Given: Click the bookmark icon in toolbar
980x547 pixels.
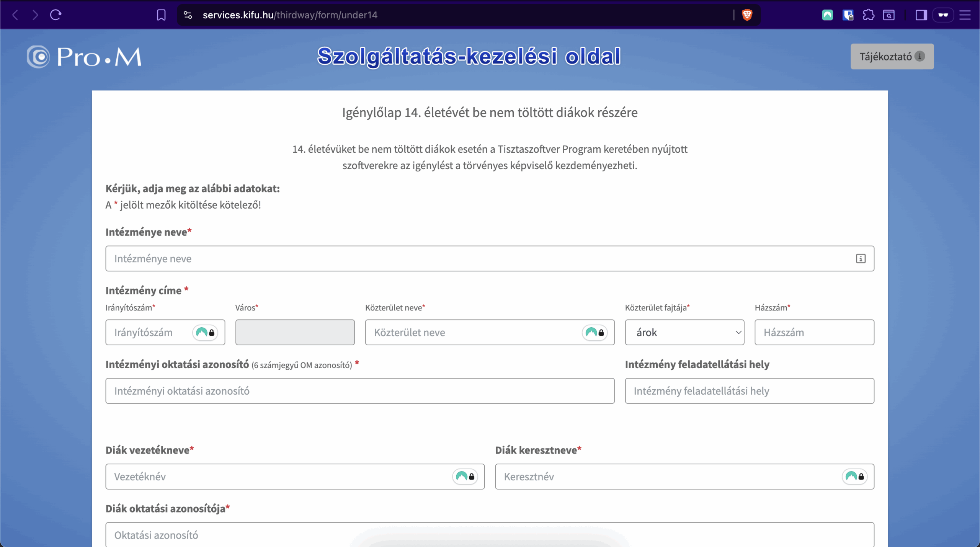Looking at the screenshot, I should [161, 15].
